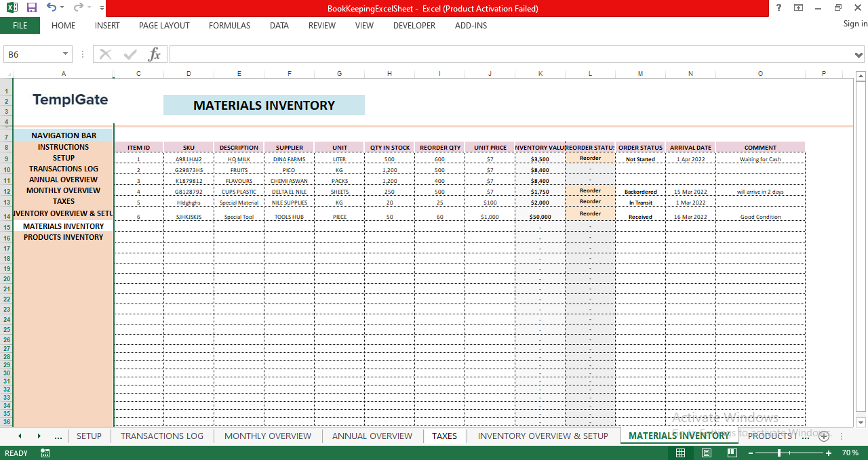Switch to INVENTORY OVERVIEW & SETUP sheet tab
The width and height of the screenshot is (868, 460).
point(543,436)
